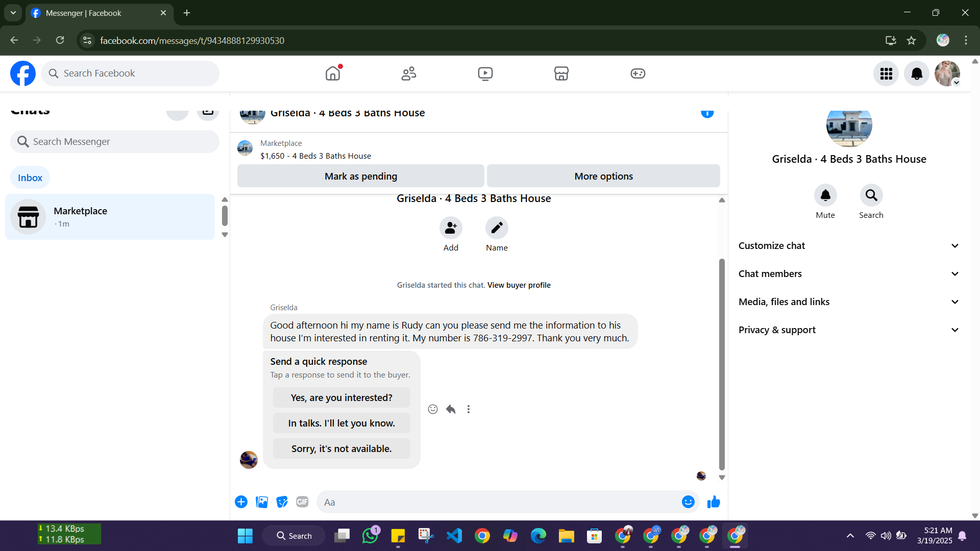Mute the conversation with the bell icon
980x551 pixels.
825,195
